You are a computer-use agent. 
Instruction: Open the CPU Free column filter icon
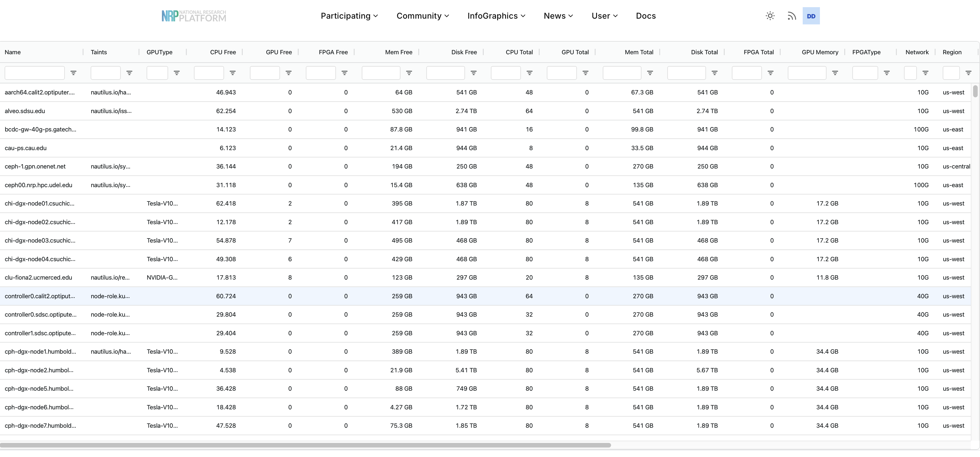233,73
